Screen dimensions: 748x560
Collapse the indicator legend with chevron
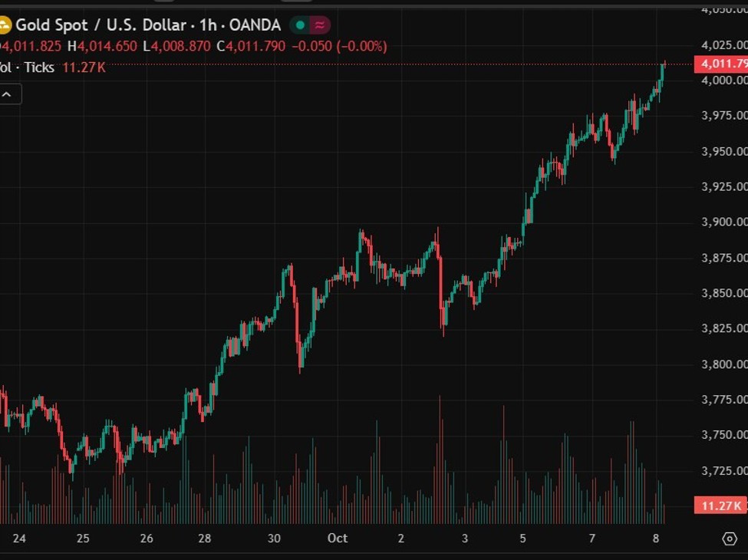click(8, 94)
